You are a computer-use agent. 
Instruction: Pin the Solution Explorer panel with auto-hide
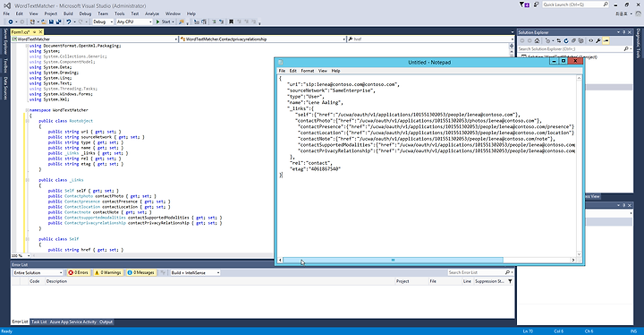click(624, 32)
